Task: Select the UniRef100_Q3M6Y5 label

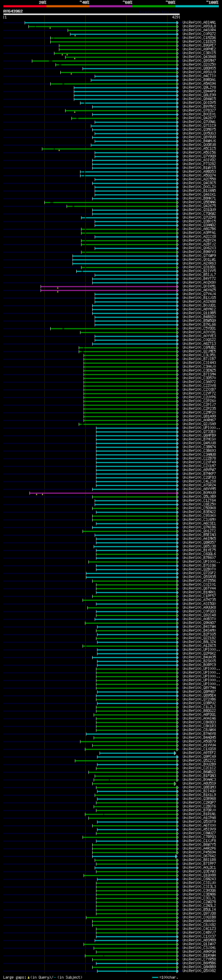Action: click(x=199, y=129)
